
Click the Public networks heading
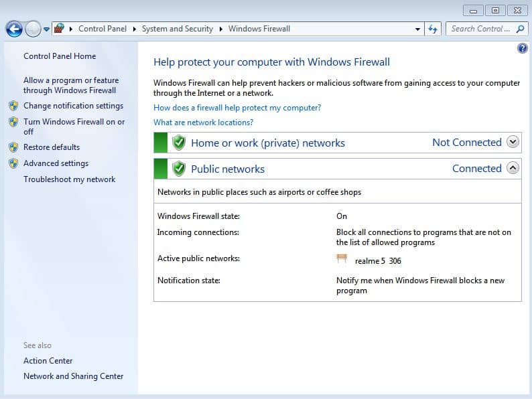pos(228,169)
